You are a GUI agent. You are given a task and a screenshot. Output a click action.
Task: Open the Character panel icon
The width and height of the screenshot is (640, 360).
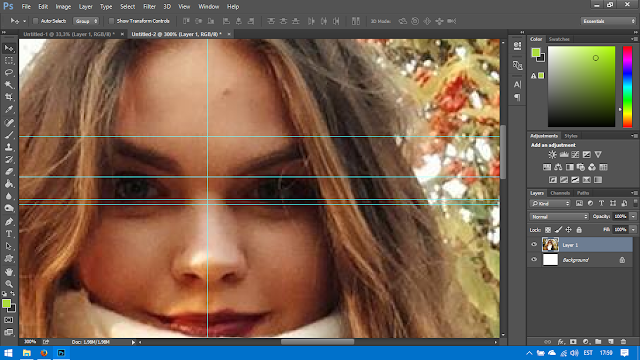[517, 84]
